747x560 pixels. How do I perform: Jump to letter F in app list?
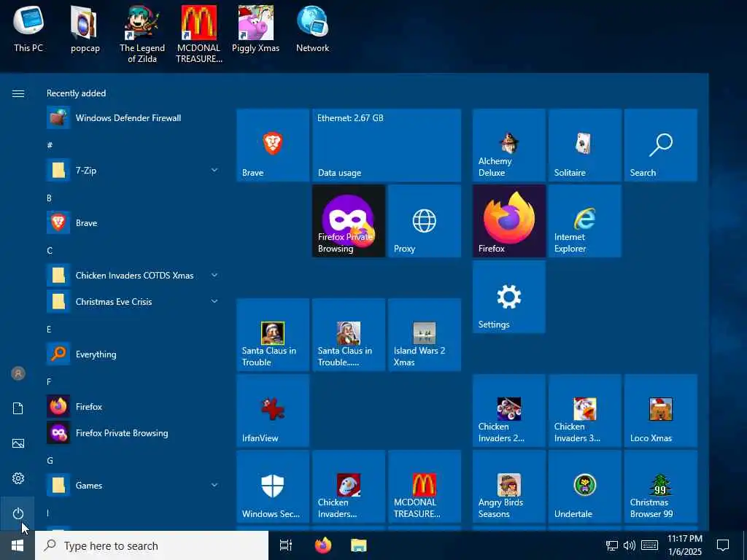pos(49,382)
